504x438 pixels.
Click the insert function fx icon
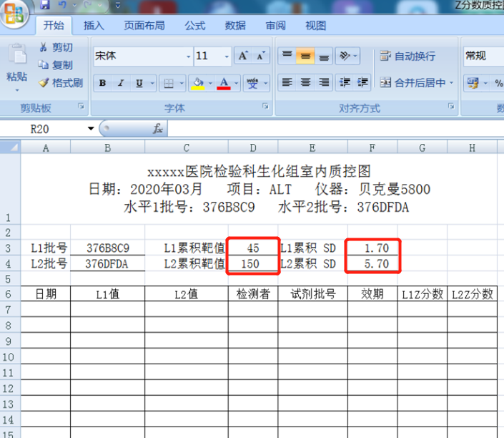tap(158, 129)
